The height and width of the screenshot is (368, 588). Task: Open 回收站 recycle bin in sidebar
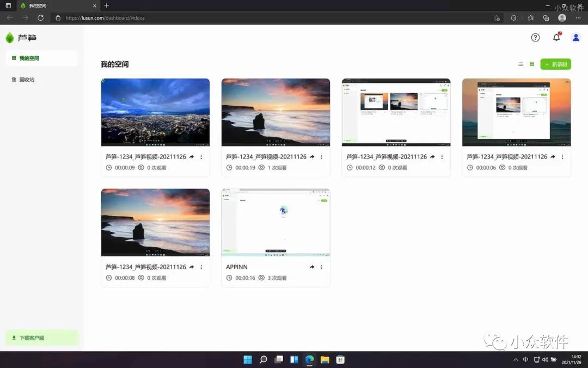click(41, 80)
